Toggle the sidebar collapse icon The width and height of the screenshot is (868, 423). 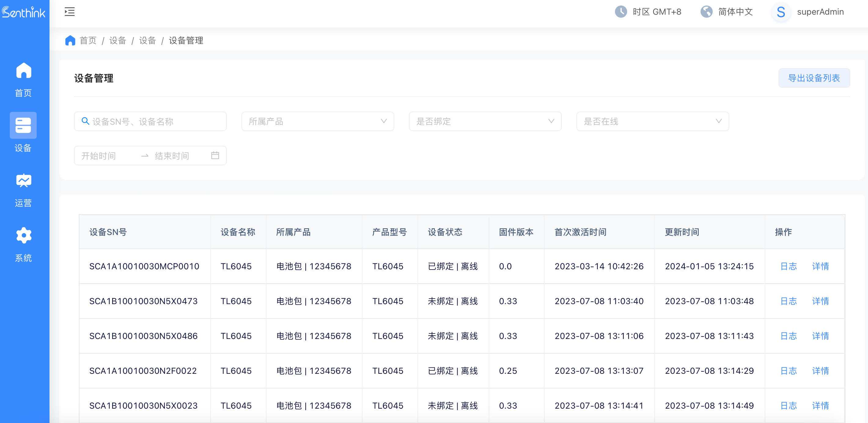coord(70,12)
